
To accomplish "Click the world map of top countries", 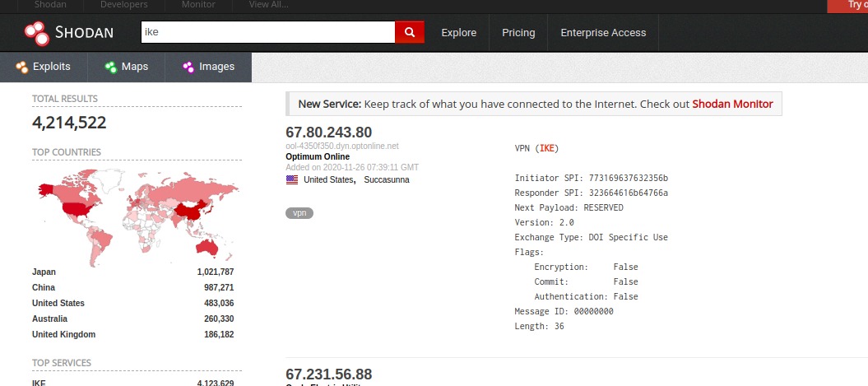I will tap(138, 217).
